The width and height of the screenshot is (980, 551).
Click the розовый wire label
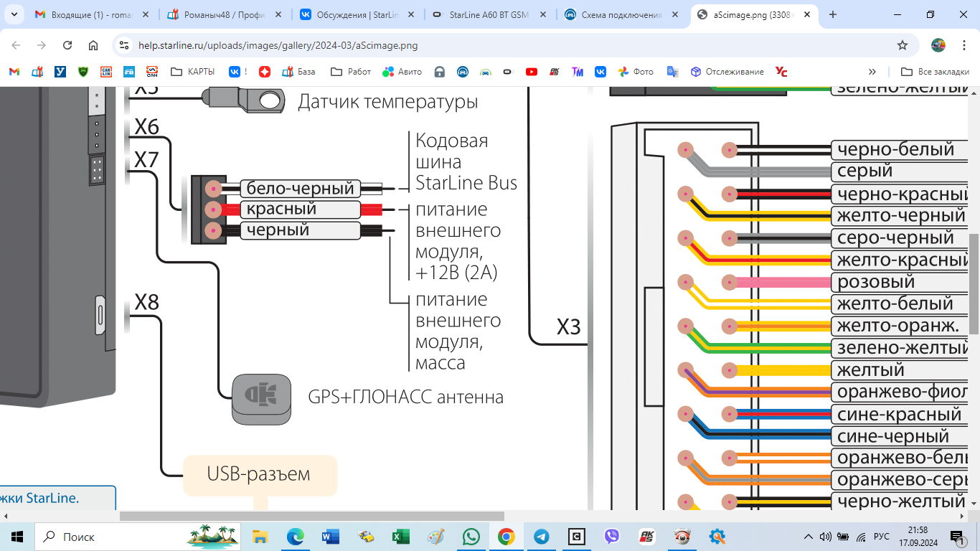[x=876, y=282]
